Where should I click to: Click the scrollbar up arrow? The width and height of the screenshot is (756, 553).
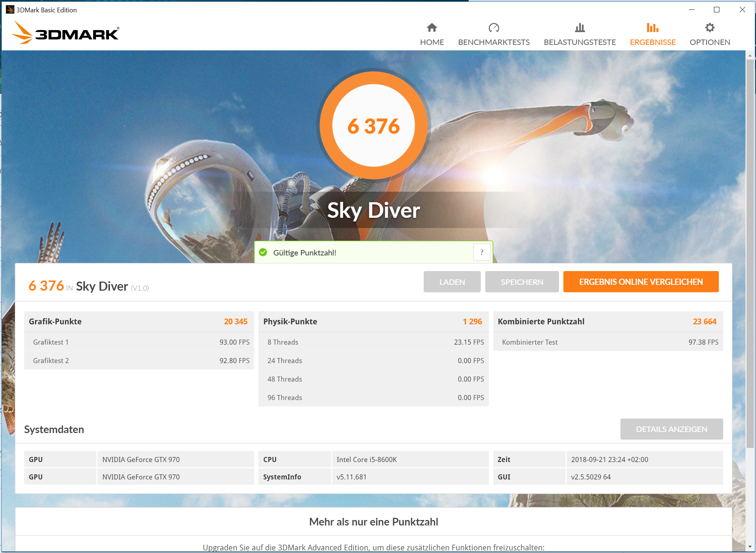click(x=750, y=55)
